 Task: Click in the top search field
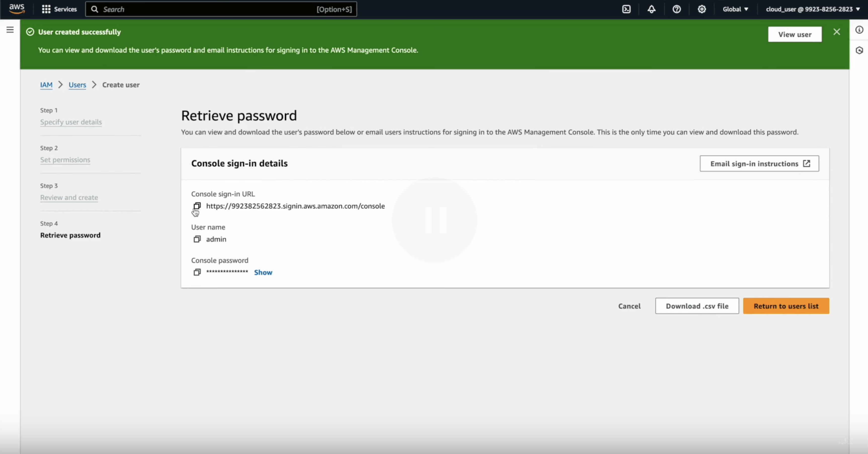209,9
